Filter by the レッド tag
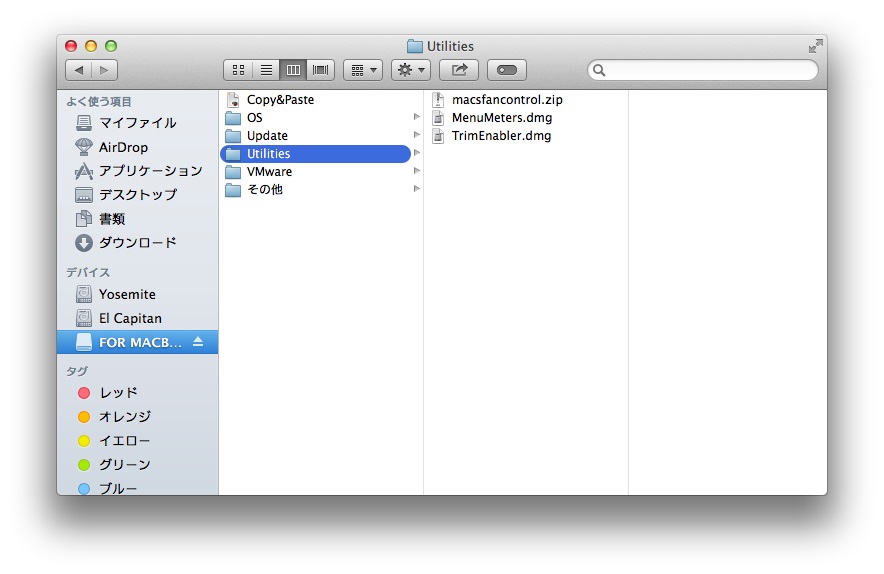 click(138, 392)
